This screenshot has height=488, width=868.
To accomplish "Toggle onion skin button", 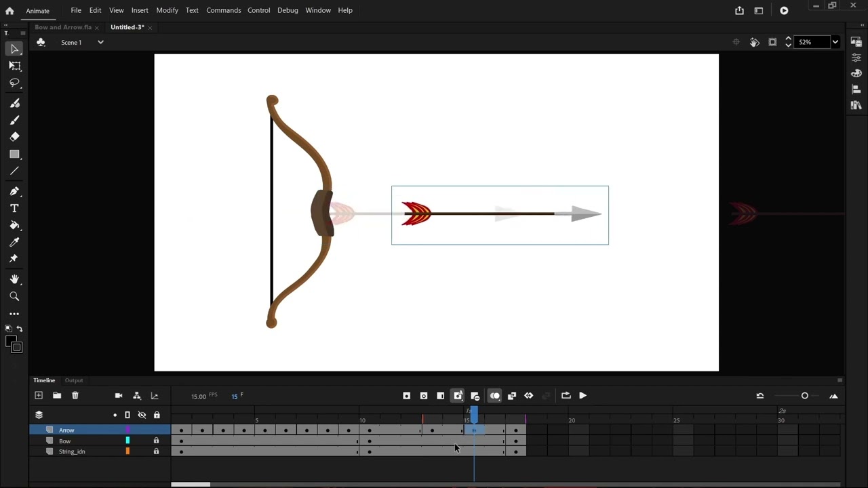I will (495, 396).
